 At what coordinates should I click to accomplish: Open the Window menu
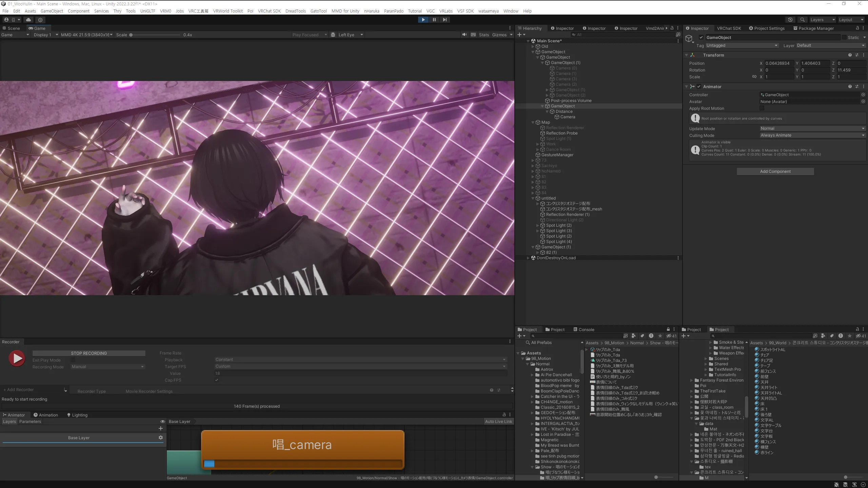[x=511, y=11]
